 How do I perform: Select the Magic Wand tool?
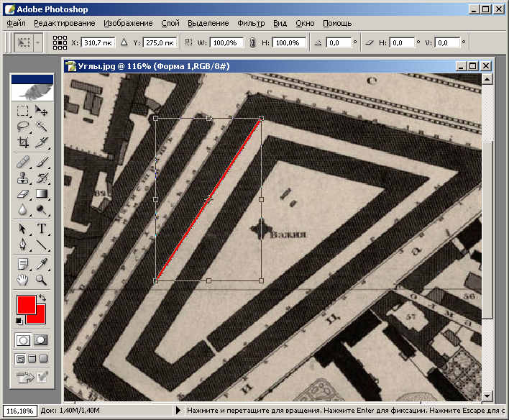click(x=42, y=127)
